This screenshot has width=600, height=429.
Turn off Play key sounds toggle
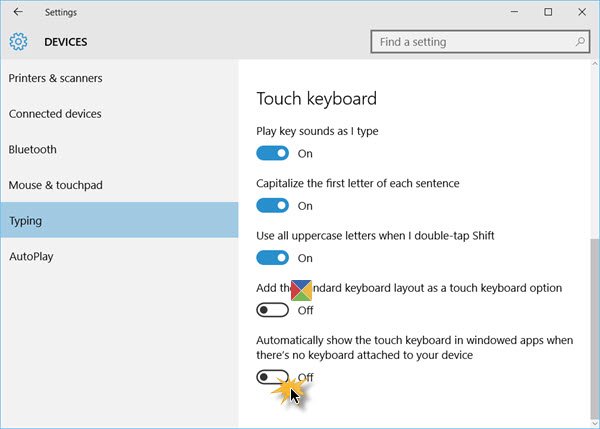(273, 154)
